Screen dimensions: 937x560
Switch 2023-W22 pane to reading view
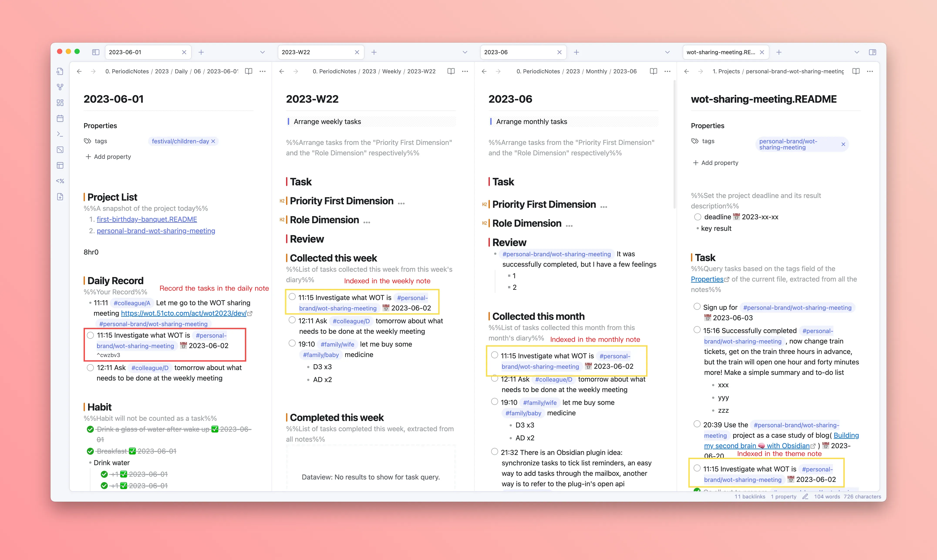pyautogui.click(x=451, y=71)
